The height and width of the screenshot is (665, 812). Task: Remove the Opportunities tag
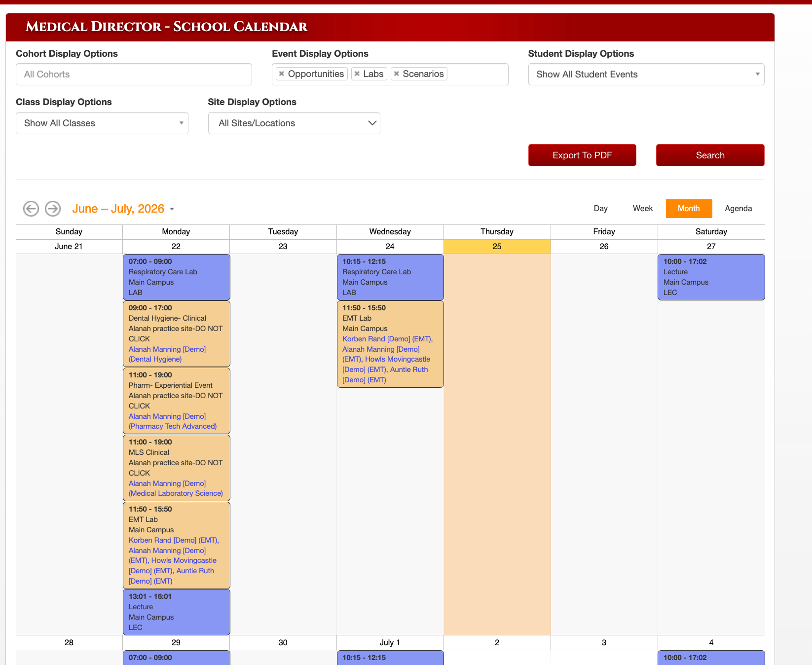[282, 74]
